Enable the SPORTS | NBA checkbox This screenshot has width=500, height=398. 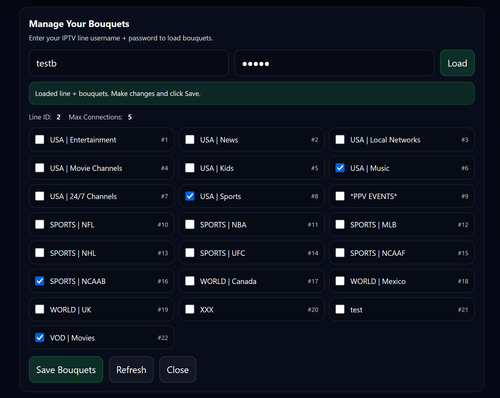[190, 224]
